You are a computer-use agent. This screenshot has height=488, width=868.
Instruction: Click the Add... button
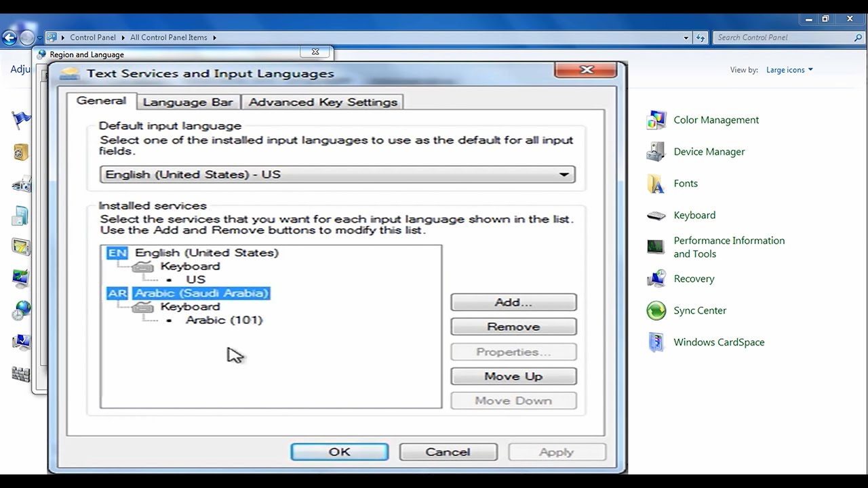(513, 302)
